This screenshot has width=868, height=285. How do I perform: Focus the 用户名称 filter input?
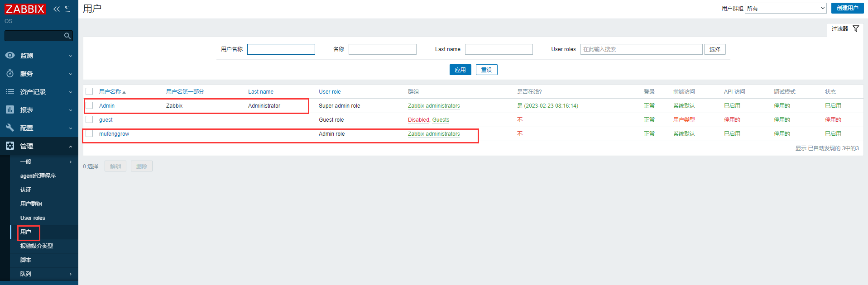click(281, 49)
